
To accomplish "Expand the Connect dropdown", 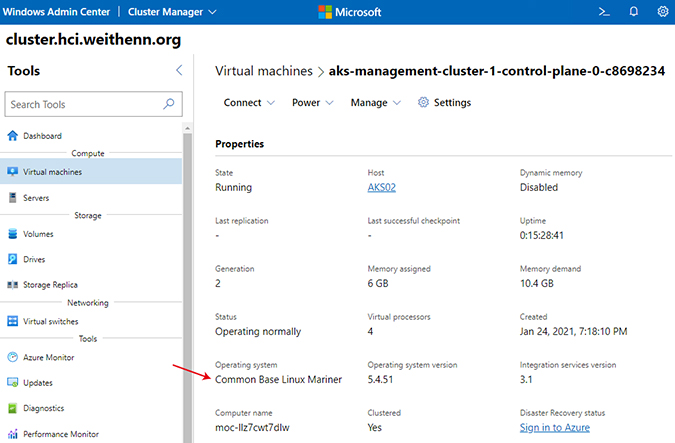I will 249,102.
